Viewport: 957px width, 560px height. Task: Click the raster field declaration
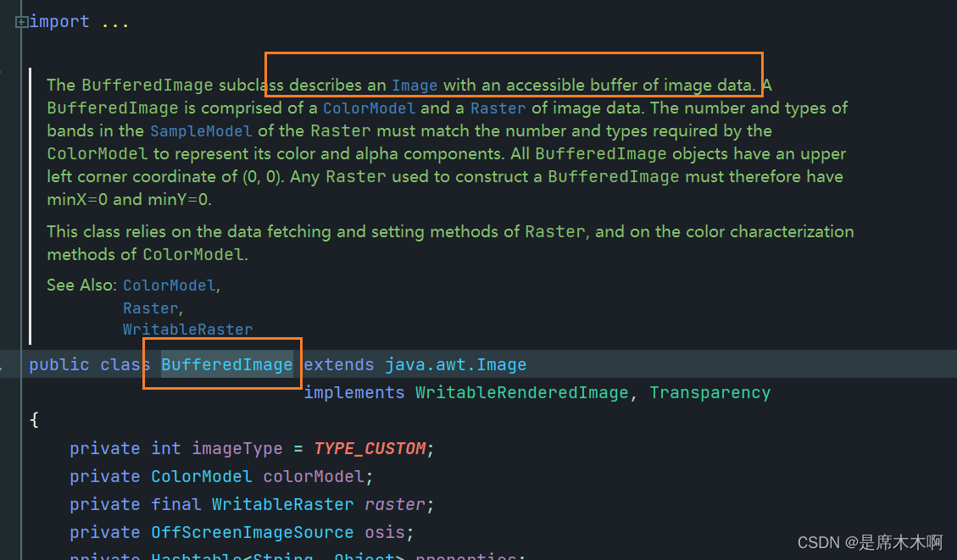pyautogui.click(x=394, y=504)
